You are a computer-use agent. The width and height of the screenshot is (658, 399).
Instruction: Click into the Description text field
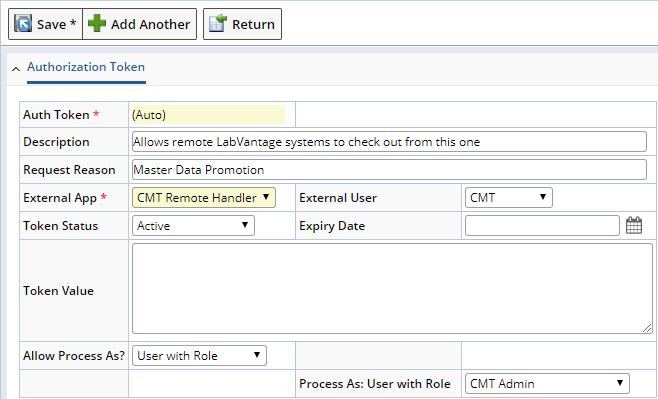[389, 142]
